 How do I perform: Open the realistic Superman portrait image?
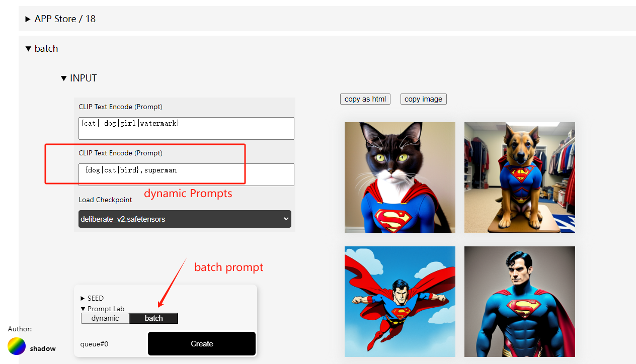(520, 302)
